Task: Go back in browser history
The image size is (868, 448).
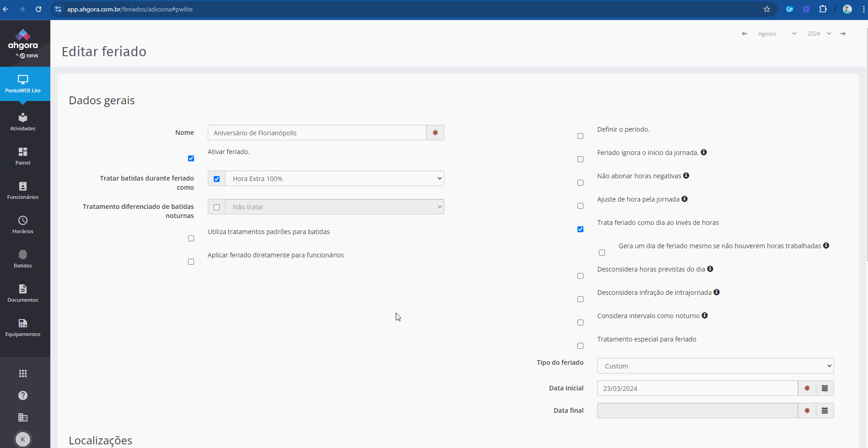Action: [x=5, y=9]
